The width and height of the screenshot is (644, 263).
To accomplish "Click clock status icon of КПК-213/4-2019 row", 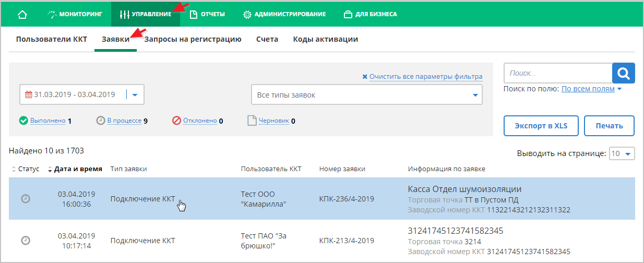I will click(25, 241).
